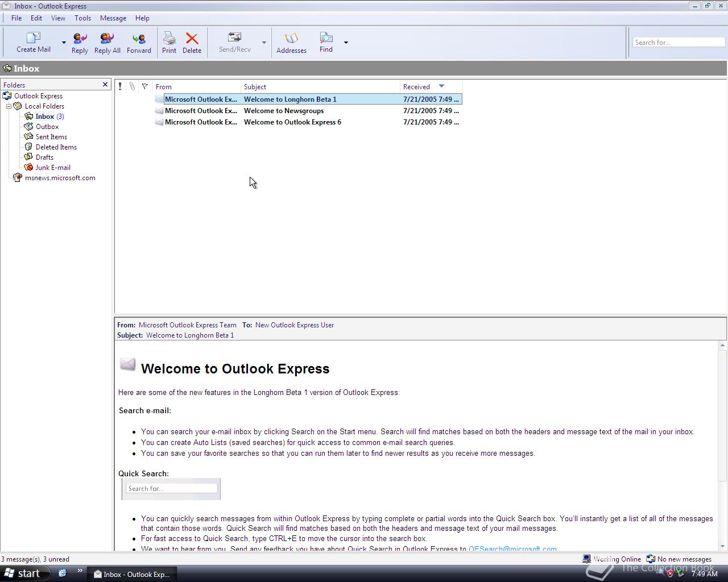The width and height of the screenshot is (728, 582).
Task: Sort by Attachment paperclip column
Action: click(132, 86)
